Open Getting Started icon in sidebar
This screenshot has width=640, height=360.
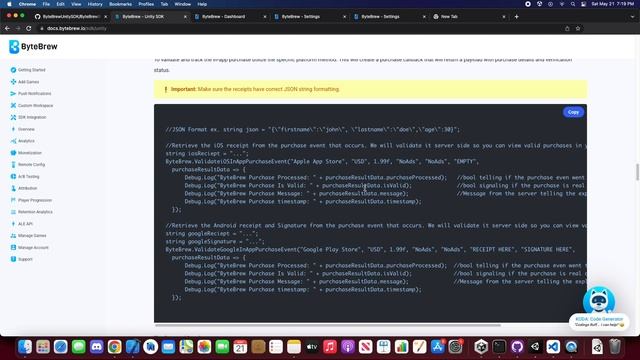click(13, 70)
